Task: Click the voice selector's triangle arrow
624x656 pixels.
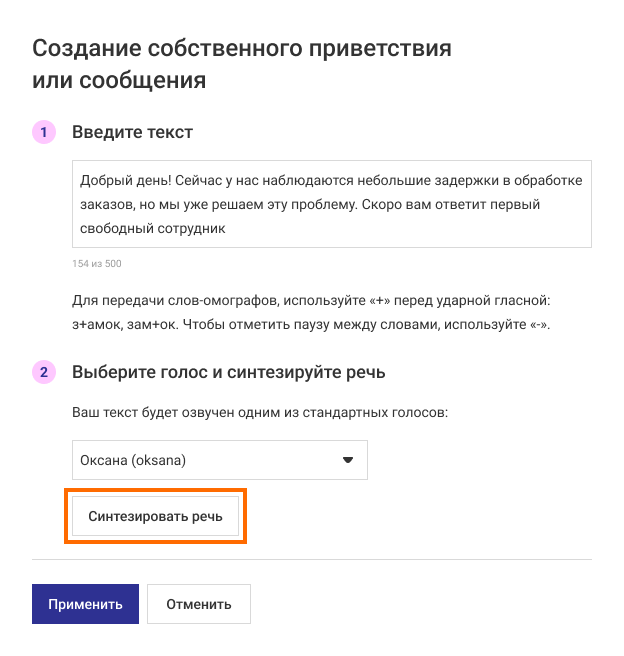Action: (348, 460)
